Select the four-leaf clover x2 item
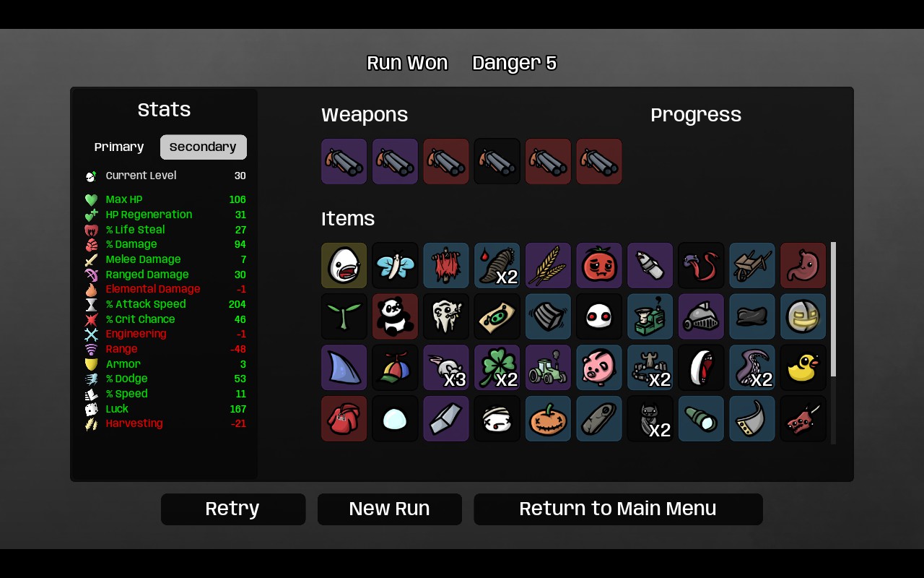The height and width of the screenshot is (578, 924). point(497,368)
